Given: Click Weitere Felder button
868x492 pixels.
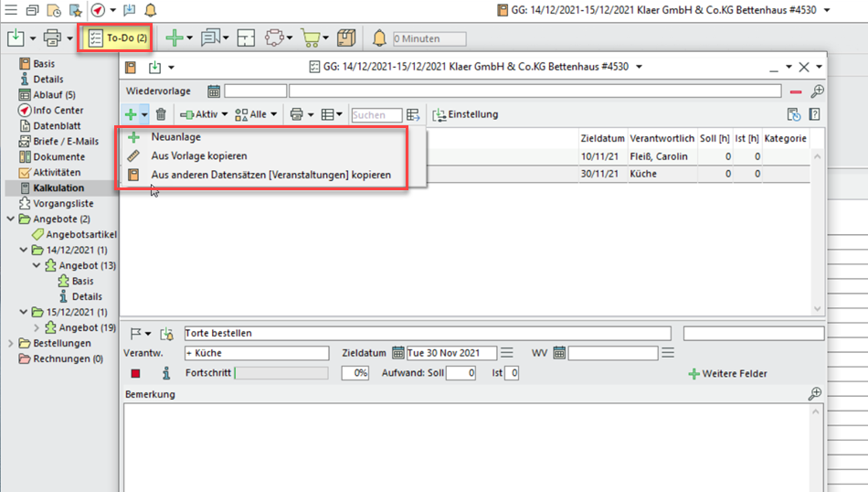Looking at the screenshot, I should (x=727, y=374).
